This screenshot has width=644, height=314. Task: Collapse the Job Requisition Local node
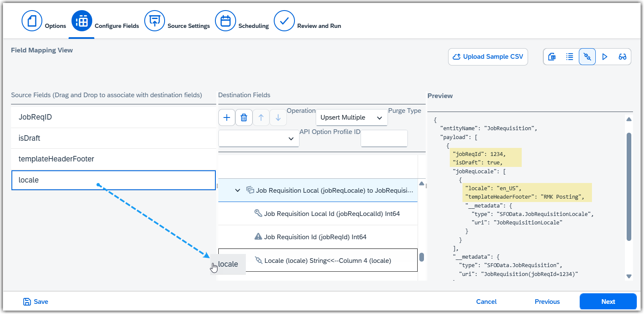pyautogui.click(x=238, y=191)
